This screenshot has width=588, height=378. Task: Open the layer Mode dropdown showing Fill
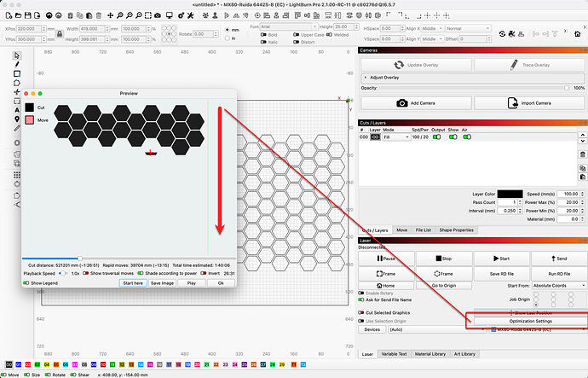396,137
